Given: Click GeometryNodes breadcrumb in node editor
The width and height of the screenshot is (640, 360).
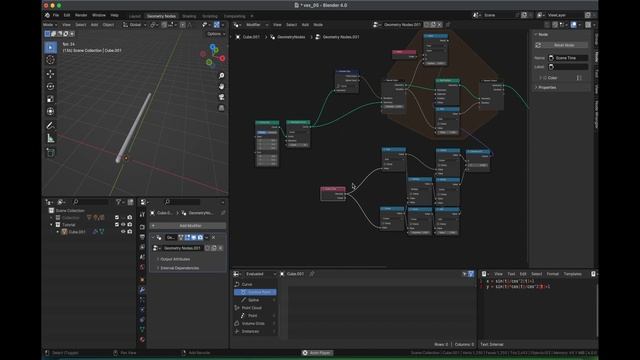Looking at the screenshot, I should (291, 37).
